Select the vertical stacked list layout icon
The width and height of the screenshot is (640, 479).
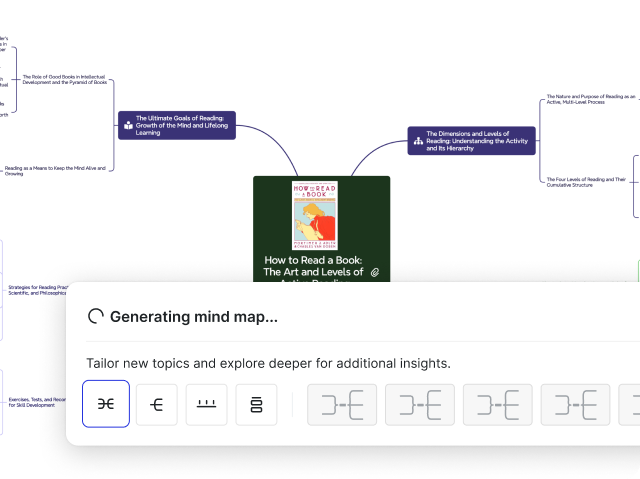256,404
